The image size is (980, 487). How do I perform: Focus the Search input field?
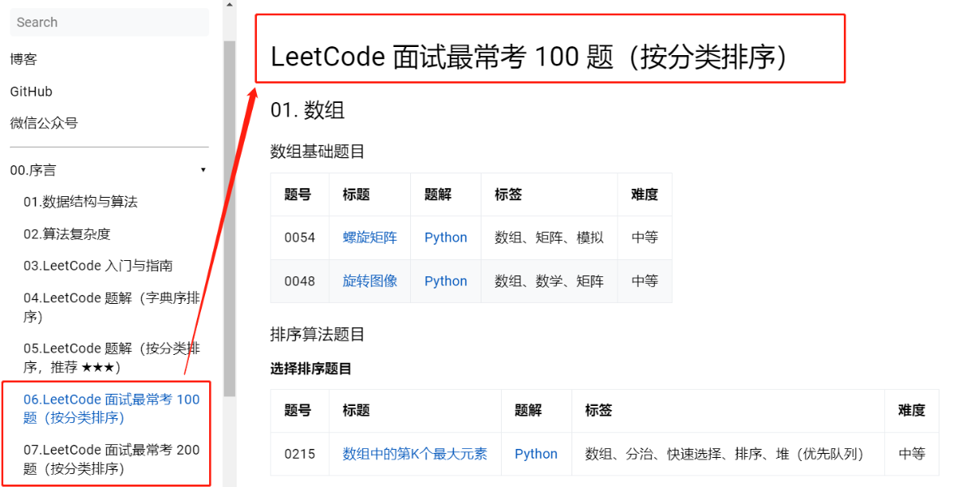[109, 22]
